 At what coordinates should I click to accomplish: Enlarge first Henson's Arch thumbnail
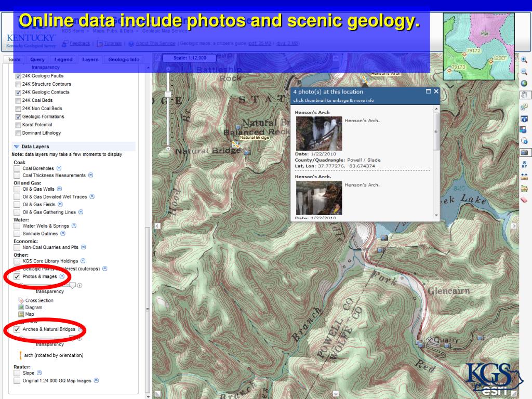(x=319, y=134)
